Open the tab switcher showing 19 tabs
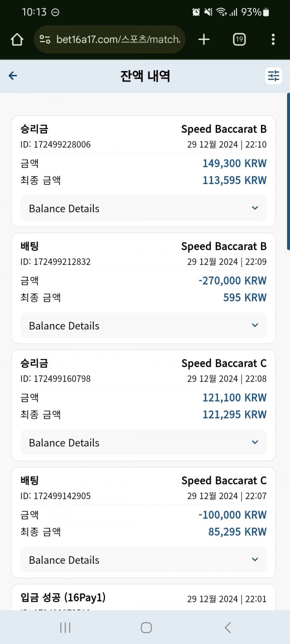 [x=239, y=40]
